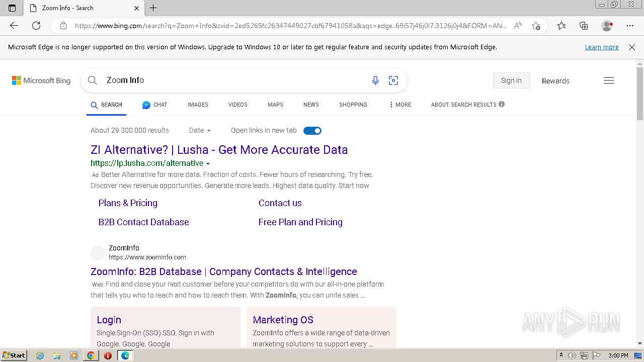
Task: Open Internet Explorer from the taskbar
Action: tap(40, 355)
